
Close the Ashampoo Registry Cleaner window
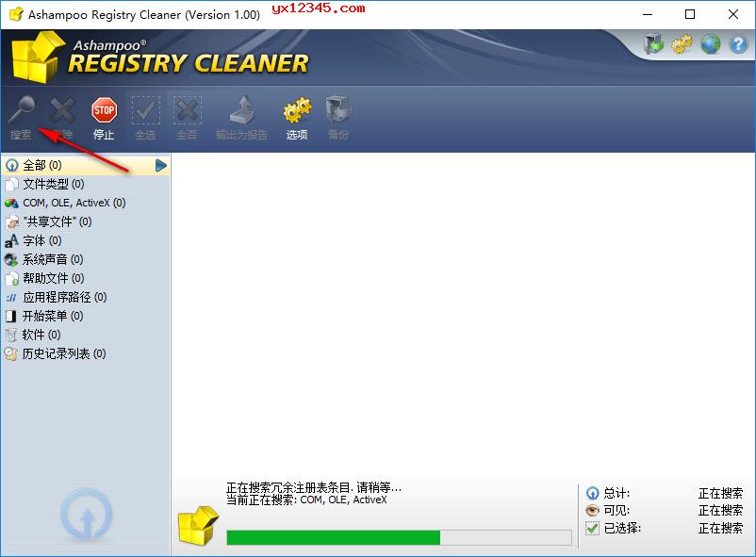click(732, 14)
